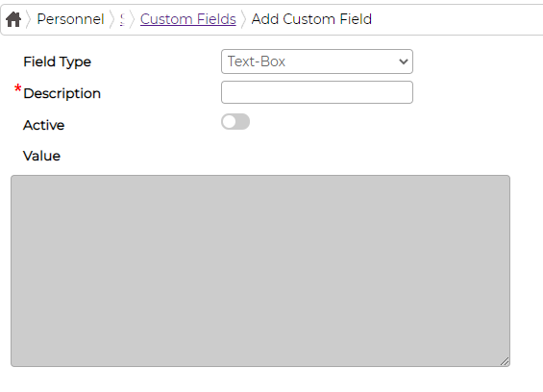
Task: Open the Field Type combo box
Action: (317, 61)
